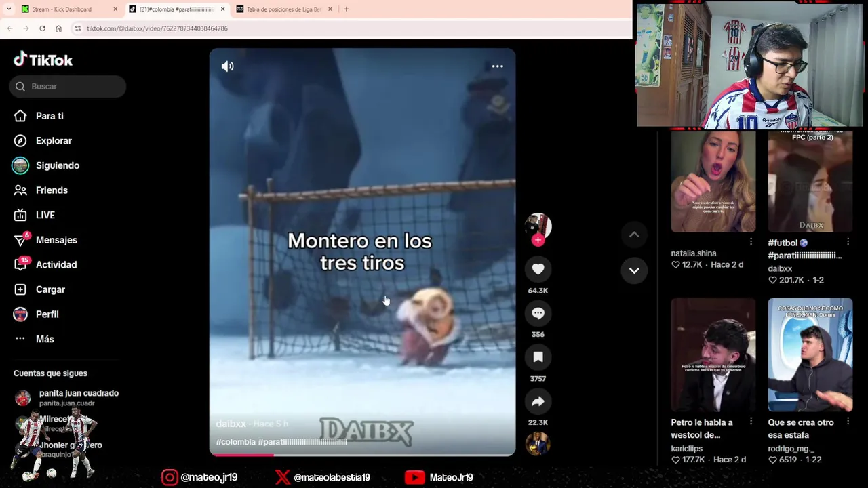
Task: Open site information icon in address bar
Action: point(78,28)
